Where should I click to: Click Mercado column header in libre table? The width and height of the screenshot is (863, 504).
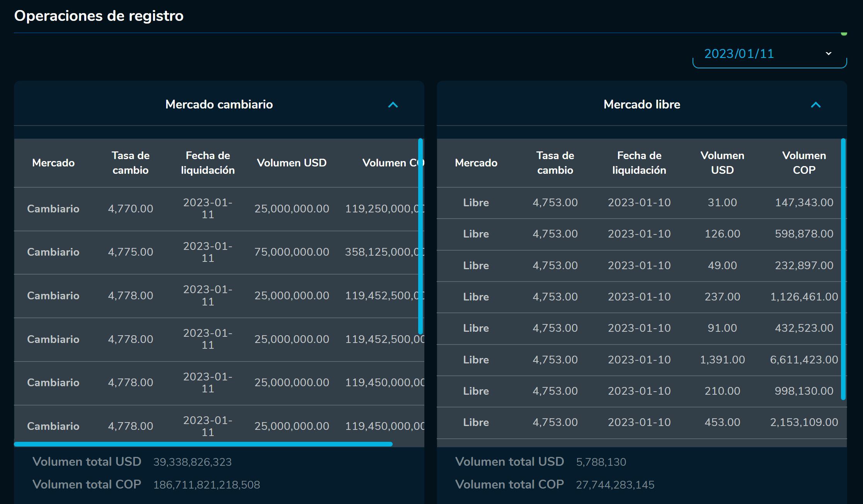click(476, 163)
